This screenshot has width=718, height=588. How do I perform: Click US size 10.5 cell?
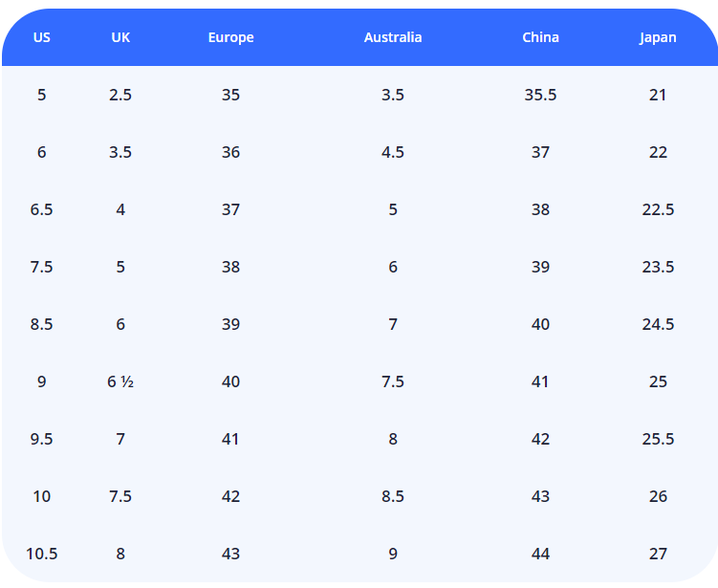pos(41,554)
